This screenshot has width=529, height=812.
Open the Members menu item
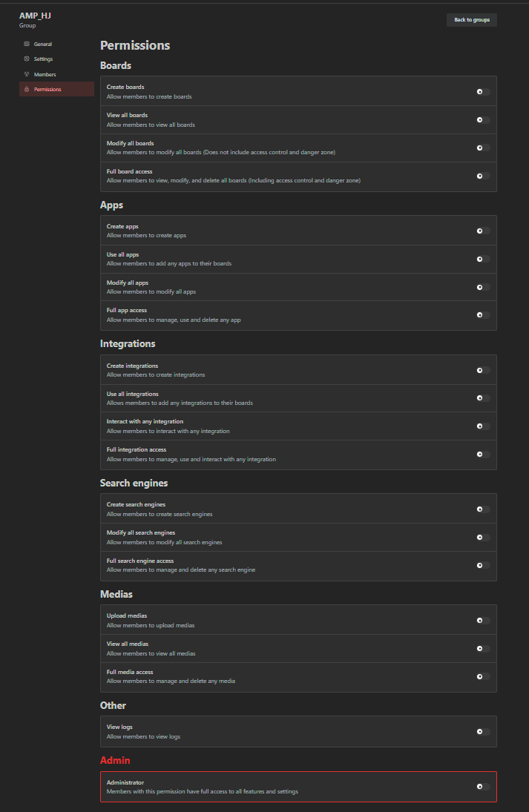(x=45, y=74)
